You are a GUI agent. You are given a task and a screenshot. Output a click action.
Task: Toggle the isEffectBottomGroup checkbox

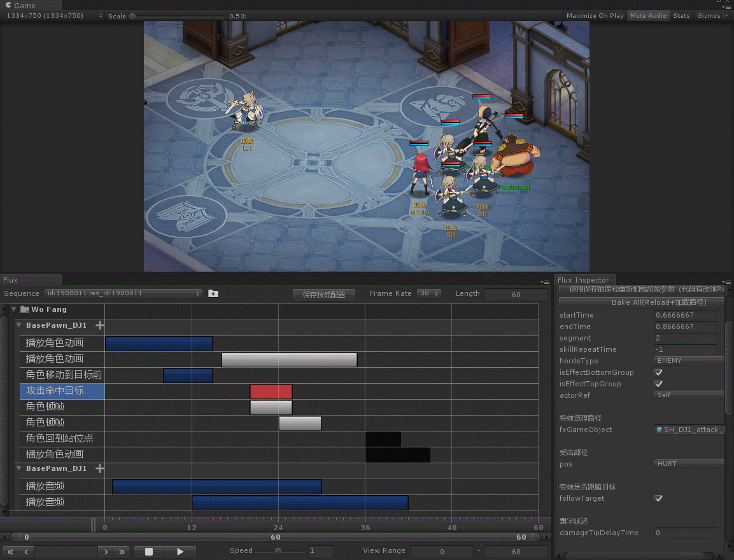[659, 372]
